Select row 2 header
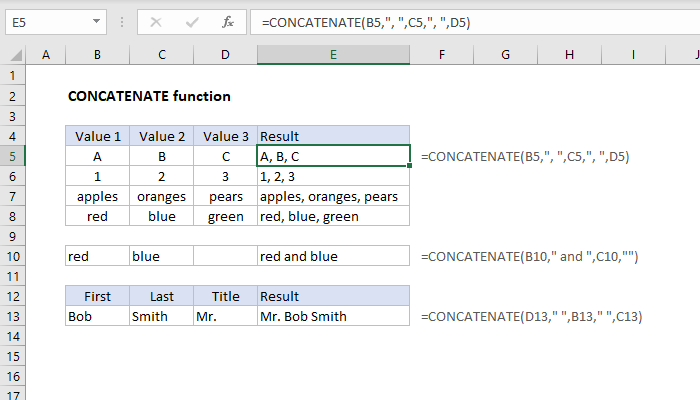 tap(12, 96)
